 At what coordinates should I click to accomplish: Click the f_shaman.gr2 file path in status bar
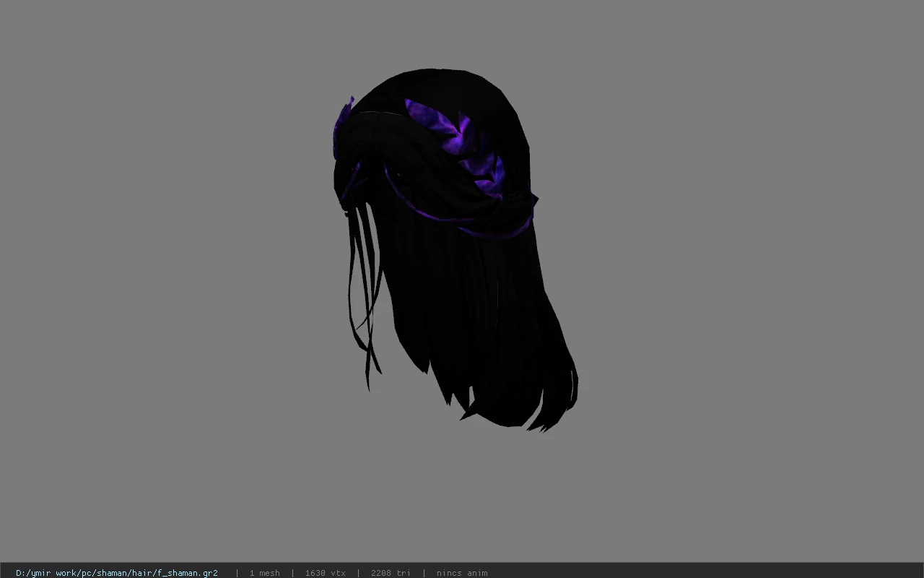(x=117, y=573)
